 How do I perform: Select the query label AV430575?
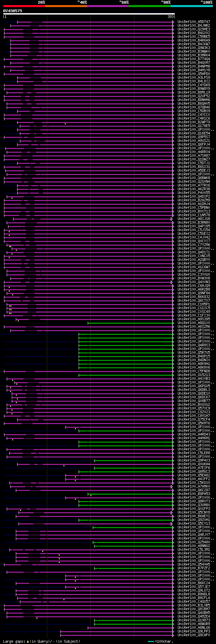coord(13,11)
